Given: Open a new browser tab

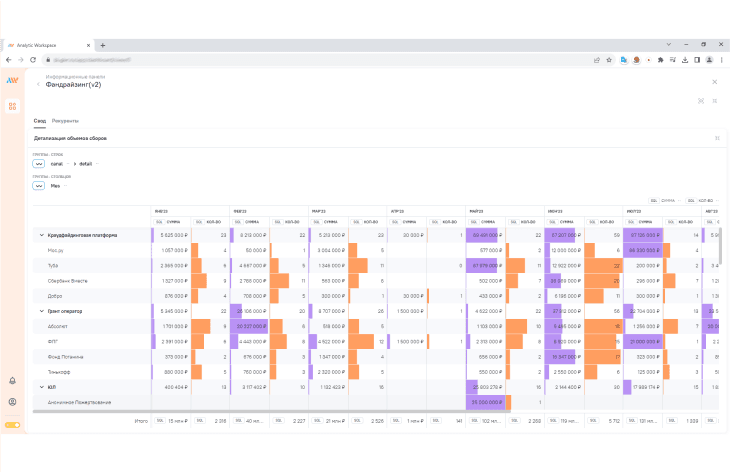Looking at the screenshot, I should (x=103, y=46).
